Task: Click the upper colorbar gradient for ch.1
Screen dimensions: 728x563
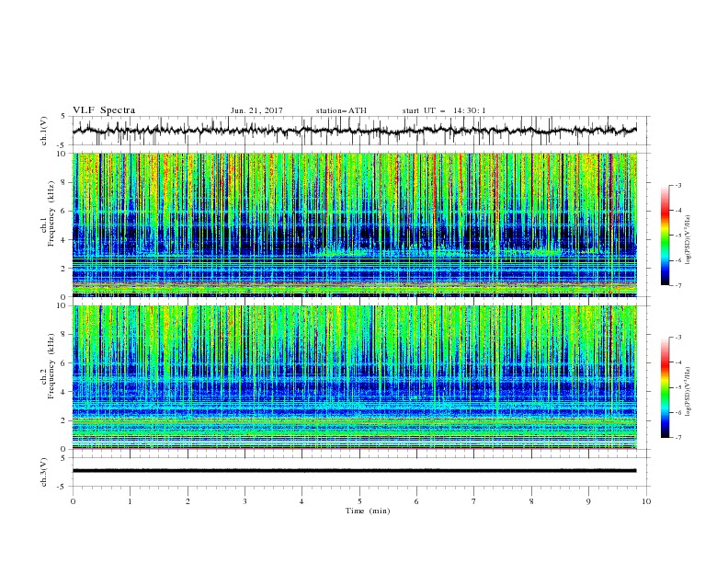Action: pos(665,236)
